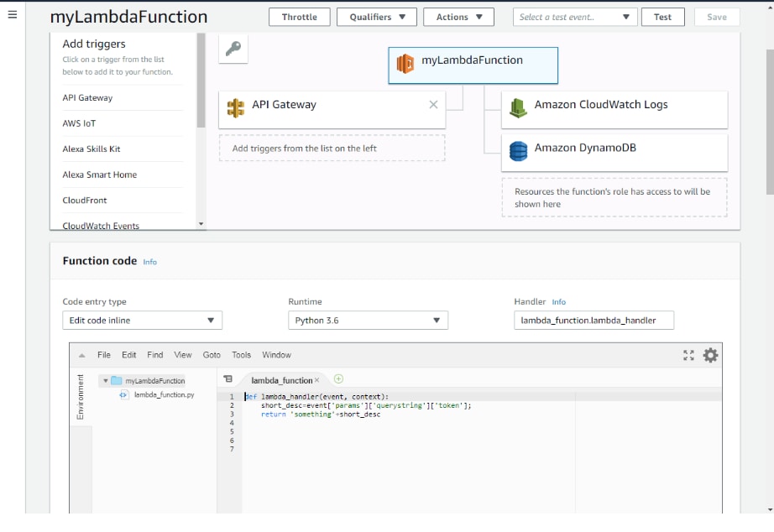This screenshot has height=532, width=774.
Task: Click line number 7 in gutter
Action: [x=232, y=449]
